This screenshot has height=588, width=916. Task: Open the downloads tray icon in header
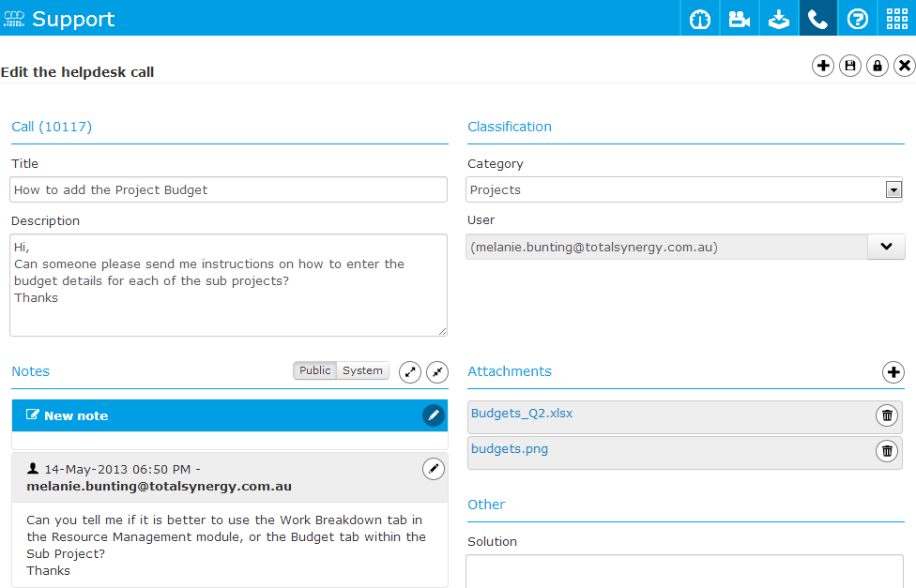pos(779,19)
